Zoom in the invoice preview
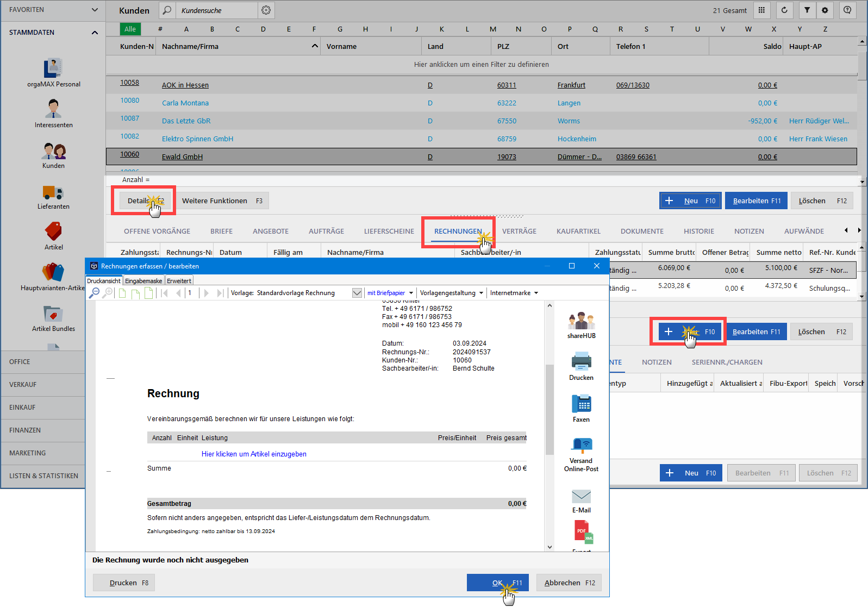This screenshot has height=607, width=868. pyautogui.click(x=108, y=293)
